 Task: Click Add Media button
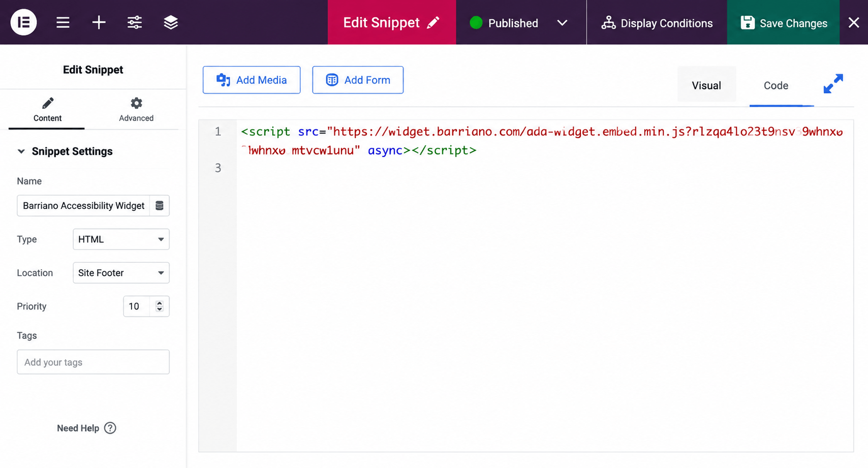tap(252, 80)
